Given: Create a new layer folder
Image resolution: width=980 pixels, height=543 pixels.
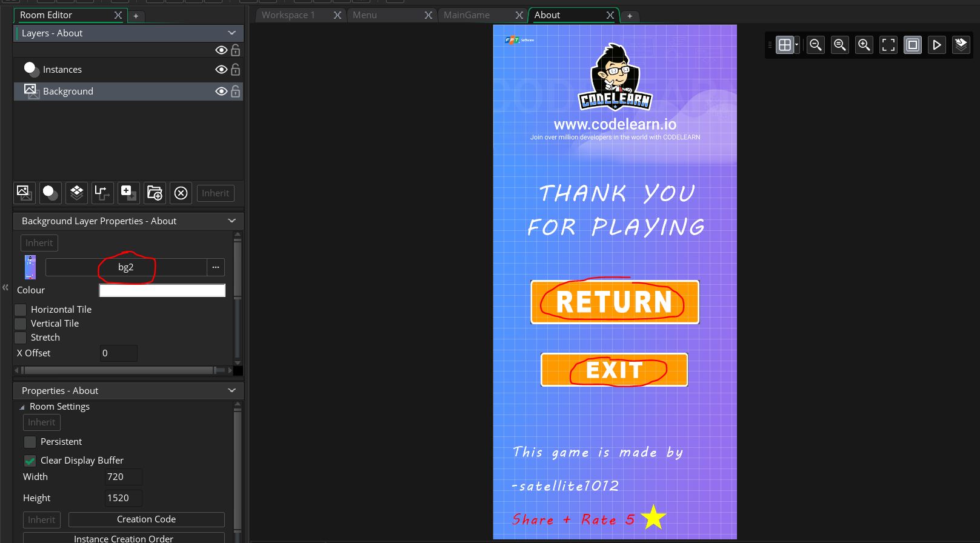Looking at the screenshot, I should pyautogui.click(x=155, y=193).
